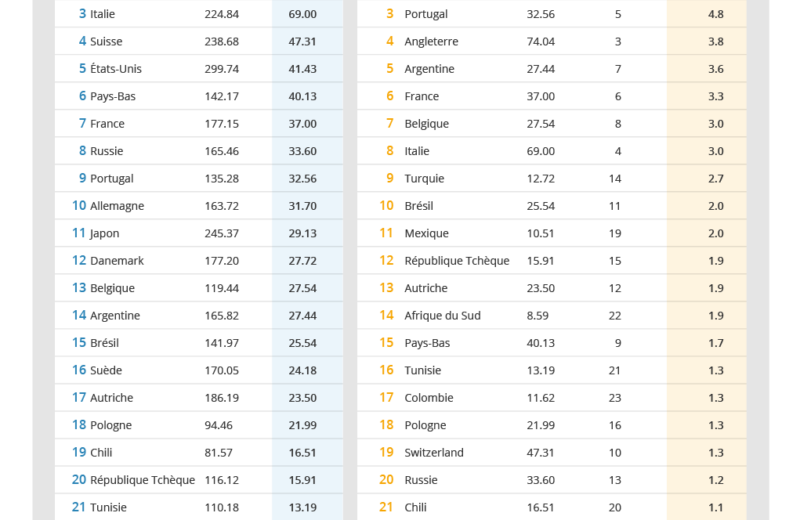Select Angleterre in the right table
The width and height of the screenshot is (800, 520).
tap(431, 42)
